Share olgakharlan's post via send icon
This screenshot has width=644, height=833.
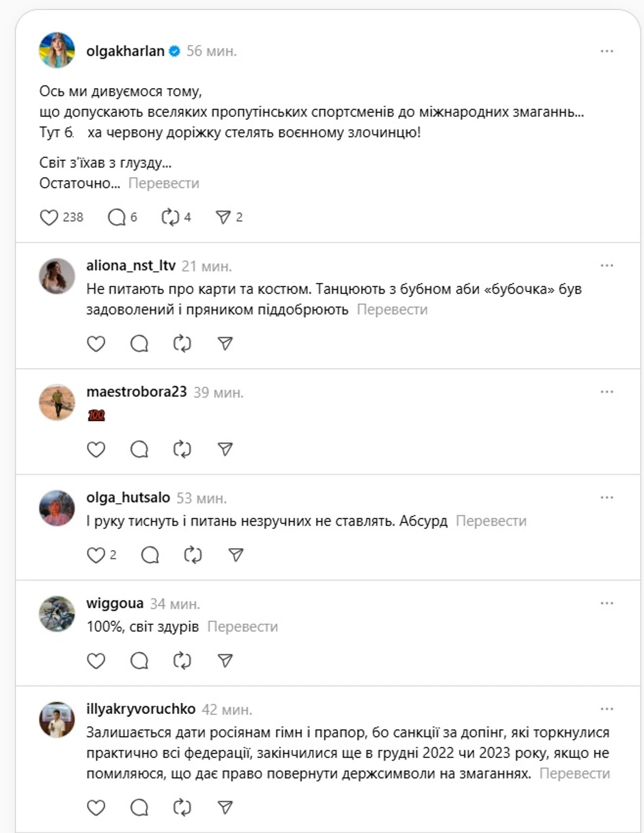click(x=223, y=217)
